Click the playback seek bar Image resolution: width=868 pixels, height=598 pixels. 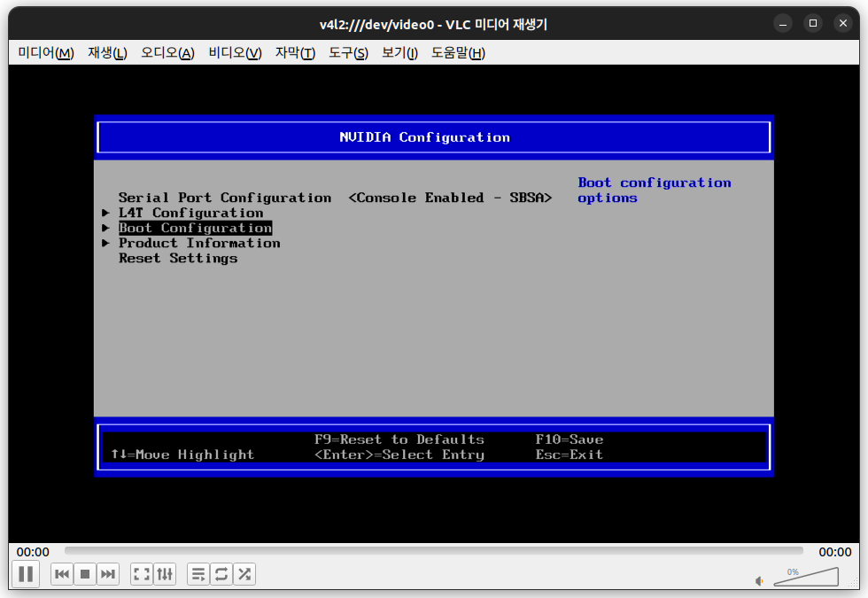coord(433,550)
